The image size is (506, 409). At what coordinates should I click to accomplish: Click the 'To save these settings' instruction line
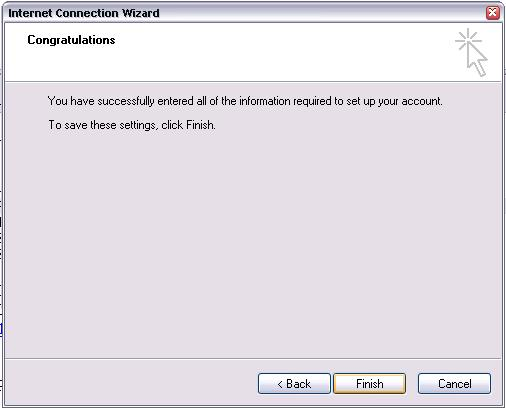[132, 125]
